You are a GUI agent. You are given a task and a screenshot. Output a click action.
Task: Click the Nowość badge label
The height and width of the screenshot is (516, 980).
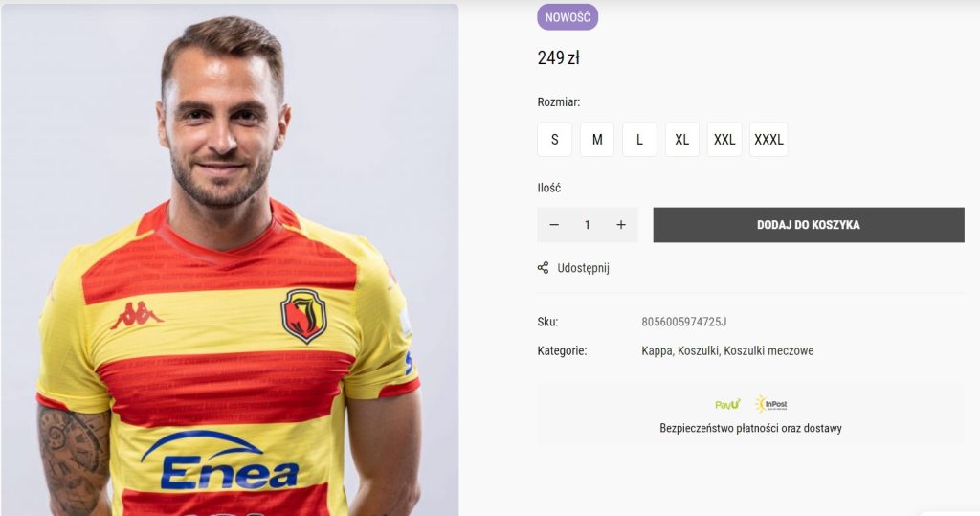point(568,17)
